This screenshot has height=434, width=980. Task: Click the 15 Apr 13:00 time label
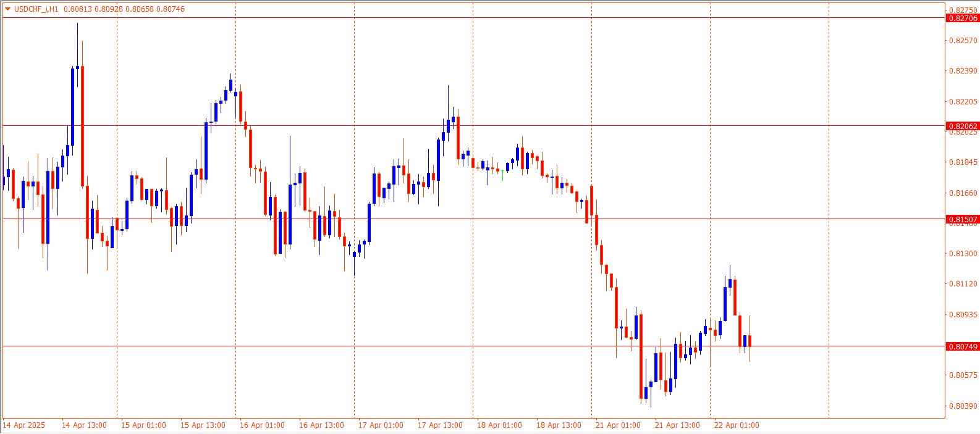203,425
